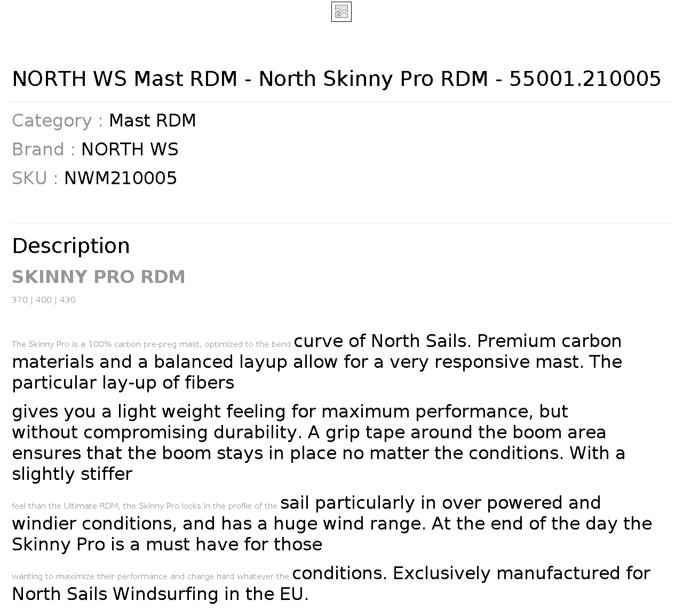The width and height of the screenshot is (683, 616).
Task: Click the SKINNY PRO RDM subheading
Action: [99, 277]
